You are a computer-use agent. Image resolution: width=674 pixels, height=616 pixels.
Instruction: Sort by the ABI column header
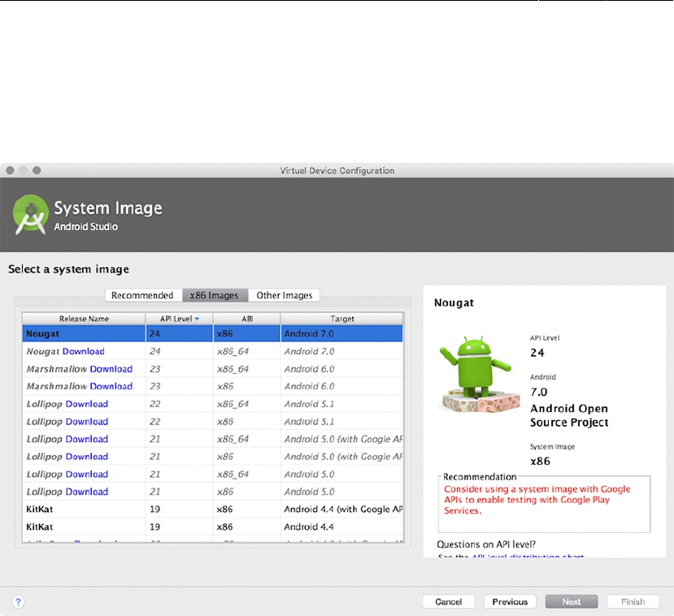point(246,319)
